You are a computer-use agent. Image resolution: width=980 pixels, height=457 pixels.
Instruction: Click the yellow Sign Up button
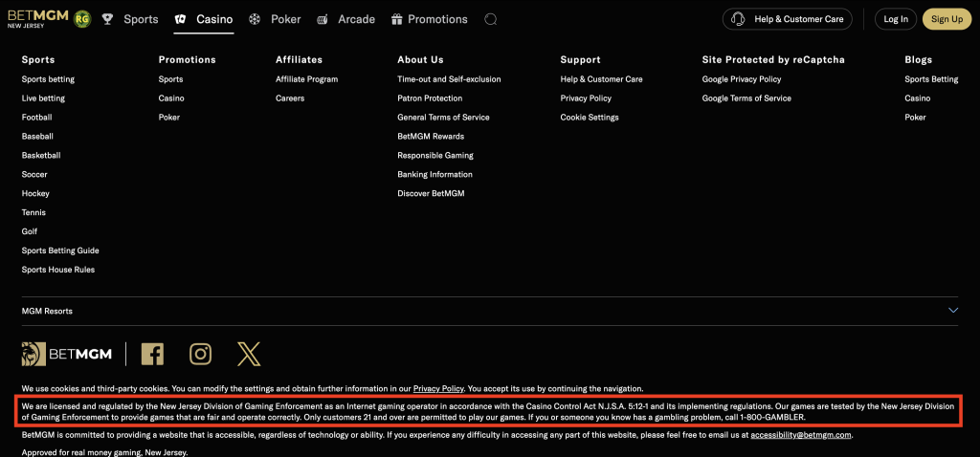[x=947, y=19]
